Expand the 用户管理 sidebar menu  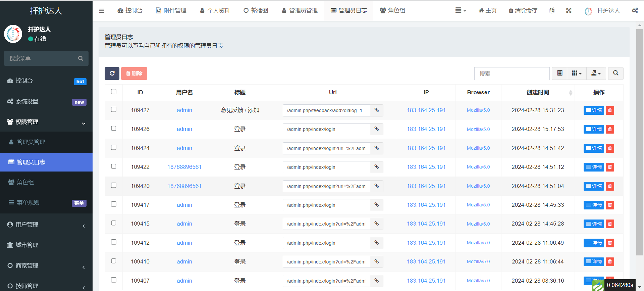46,225
